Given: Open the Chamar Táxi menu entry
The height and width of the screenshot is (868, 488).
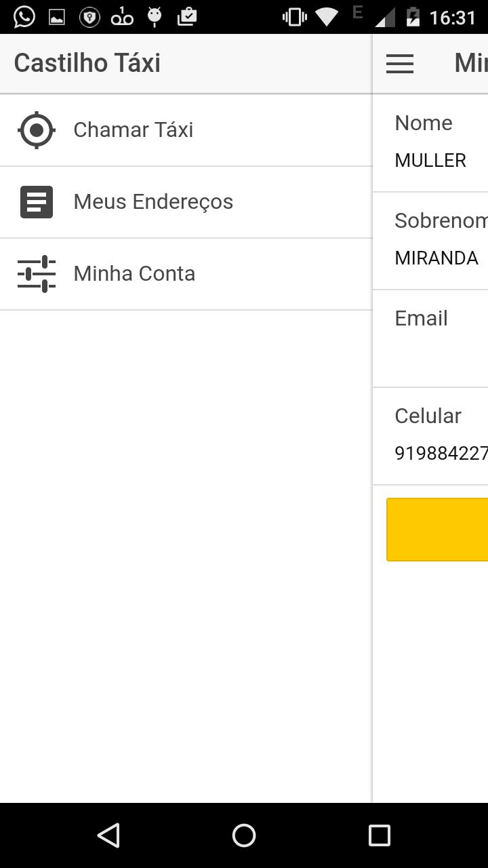Looking at the screenshot, I should coord(186,130).
